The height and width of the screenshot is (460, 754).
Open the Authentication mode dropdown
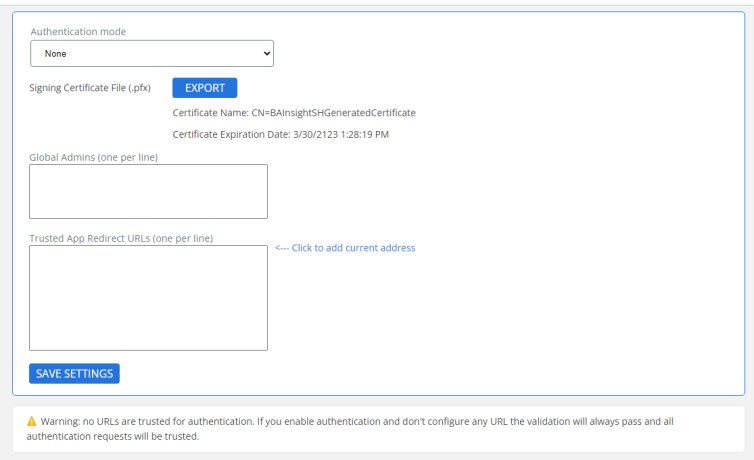coord(151,53)
